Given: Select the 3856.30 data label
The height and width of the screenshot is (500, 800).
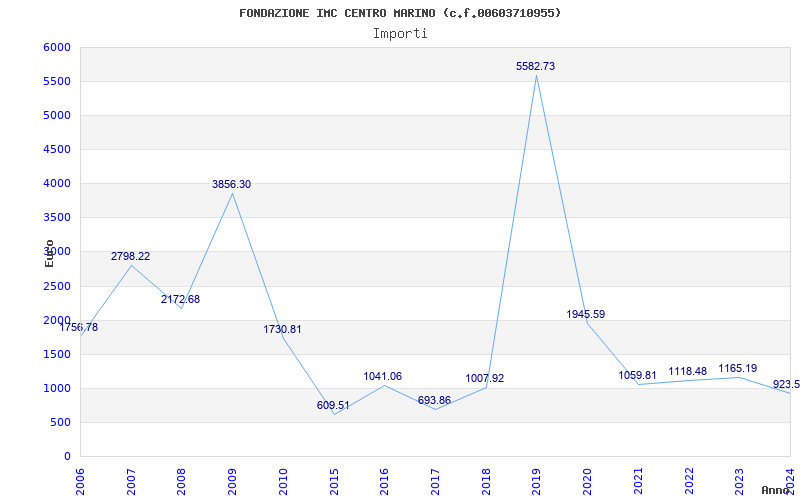Looking at the screenshot, I should pyautogui.click(x=232, y=184).
